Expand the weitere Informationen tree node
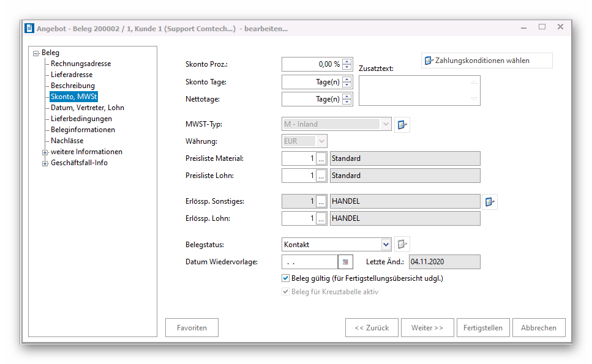 (x=45, y=152)
